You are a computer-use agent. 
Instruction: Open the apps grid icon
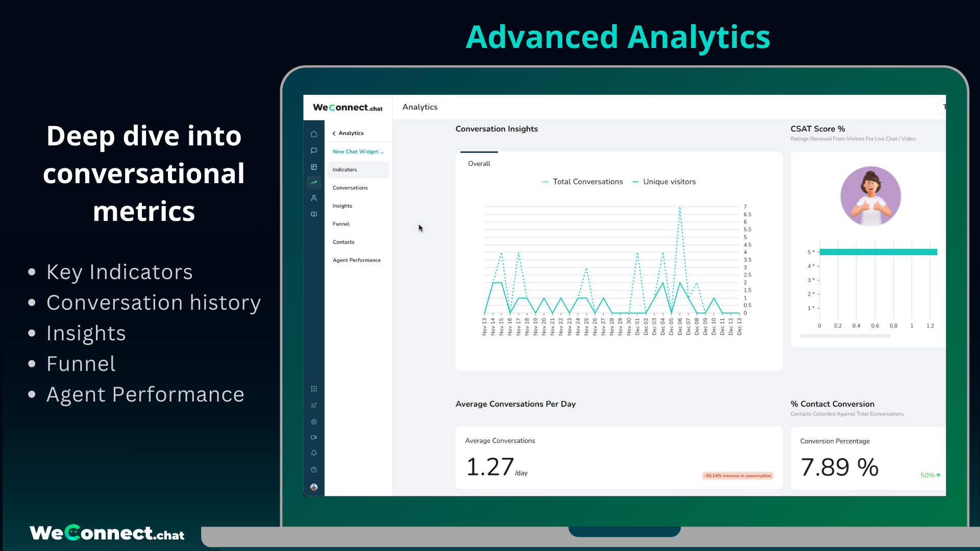pyautogui.click(x=314, y=389)
